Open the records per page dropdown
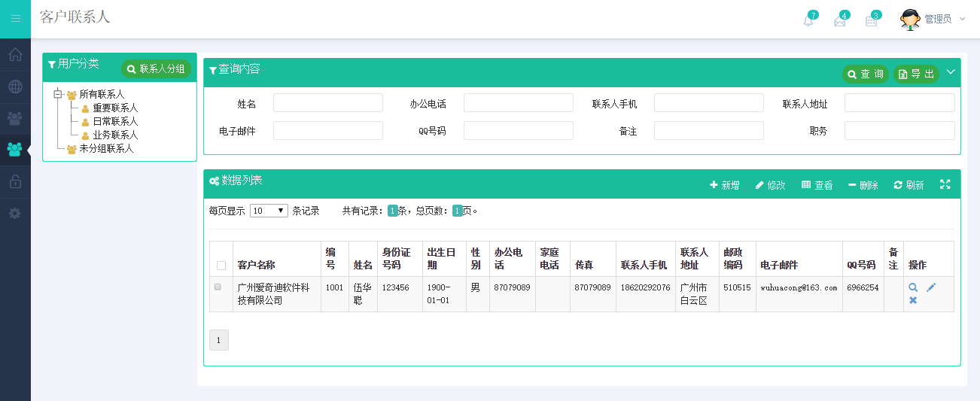Viewport: 980px width, 401px height. coord(269,211)
